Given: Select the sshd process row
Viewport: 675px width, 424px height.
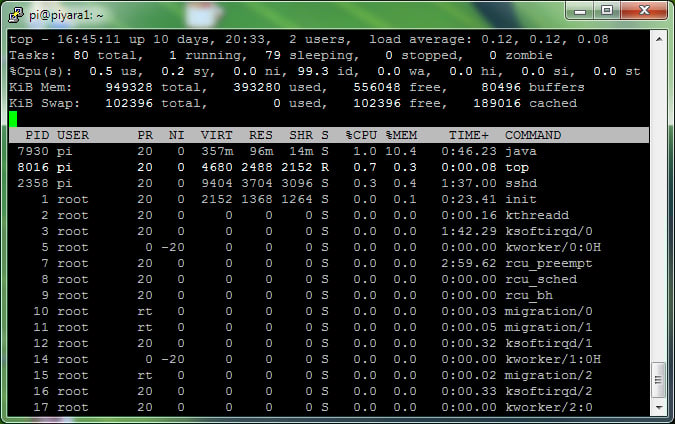Looking at the screenshot, I should tap(300, 183).
